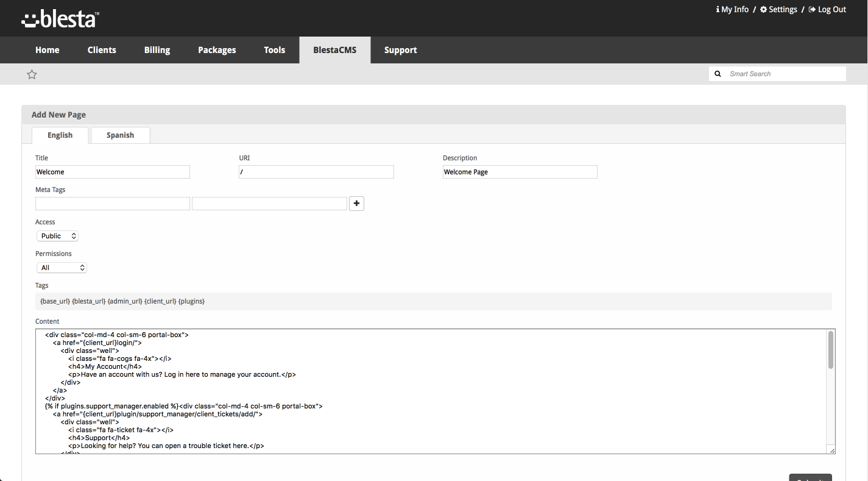Go to Home menu
The width and height of the screenshot is (868, 481).
click(48, 50)
